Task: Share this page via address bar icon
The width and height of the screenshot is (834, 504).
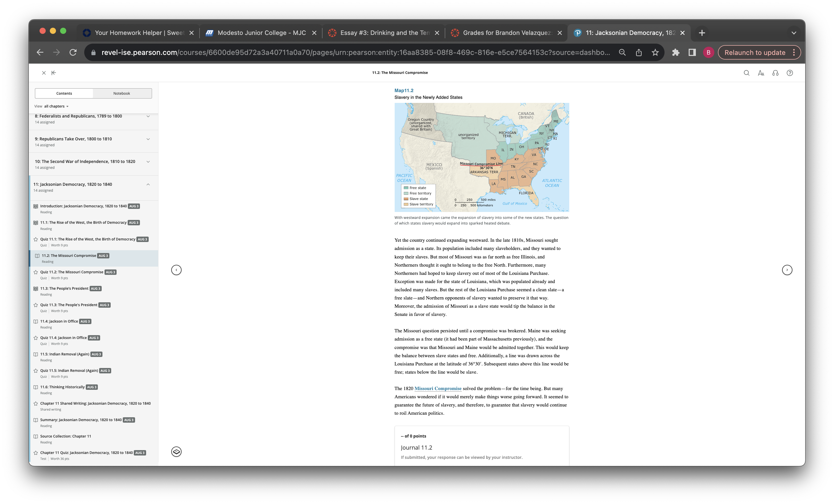Action: (x=639, y=52)
